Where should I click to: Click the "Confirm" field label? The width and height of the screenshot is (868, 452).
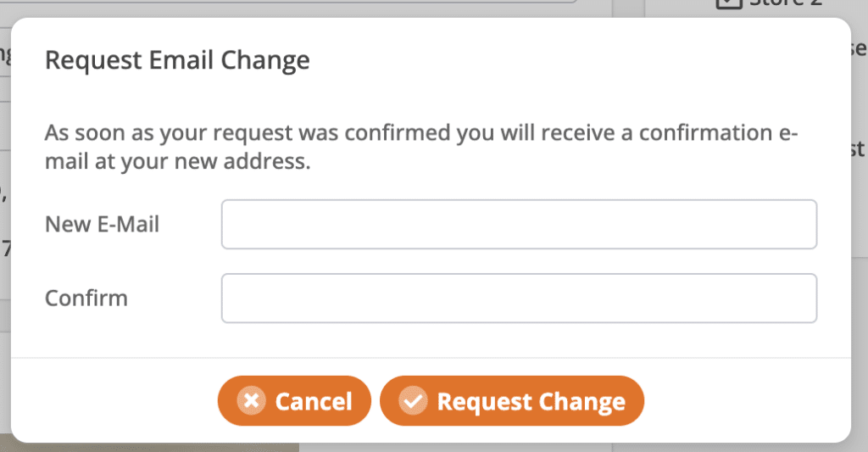[86, 298]
